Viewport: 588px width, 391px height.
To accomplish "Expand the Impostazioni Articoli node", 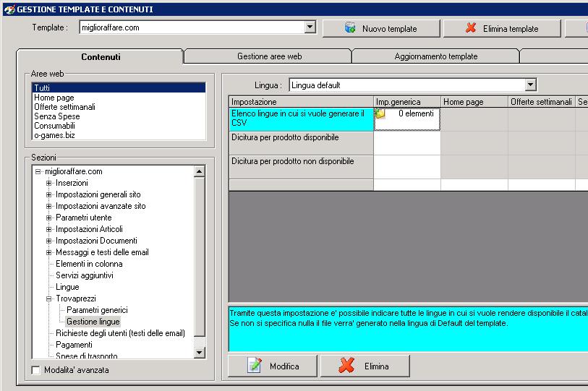I will [x=48, y=229].
